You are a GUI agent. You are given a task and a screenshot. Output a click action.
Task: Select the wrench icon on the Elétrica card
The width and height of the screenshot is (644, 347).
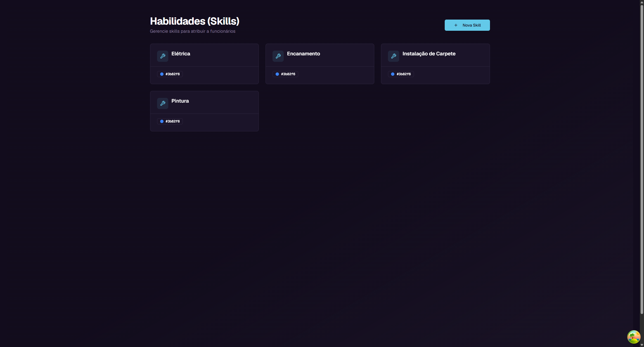tap(162, 56)
